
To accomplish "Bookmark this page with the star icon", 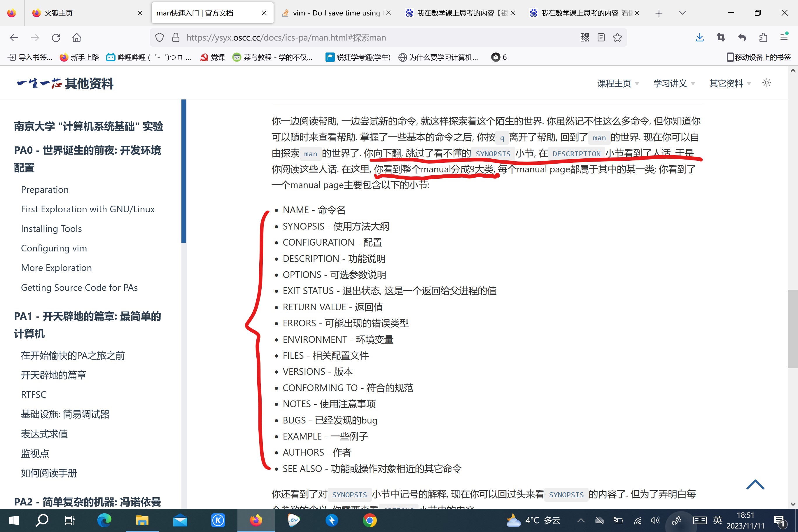I will [x=617, y=37].
